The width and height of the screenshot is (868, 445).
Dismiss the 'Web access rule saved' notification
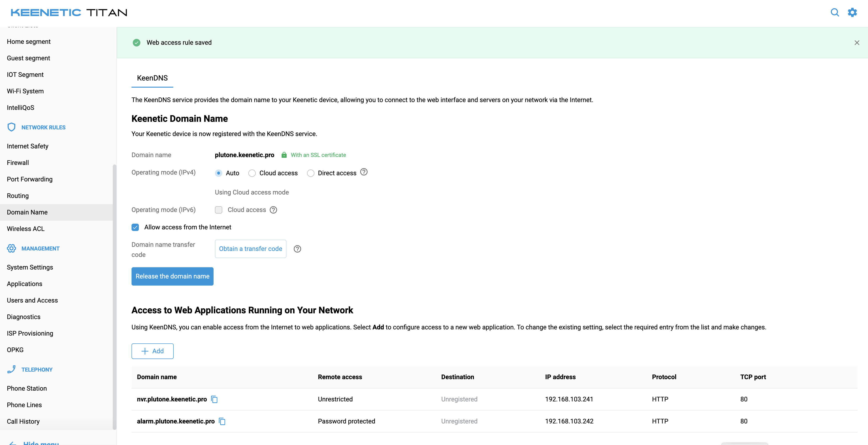click(x=857, y=43)
